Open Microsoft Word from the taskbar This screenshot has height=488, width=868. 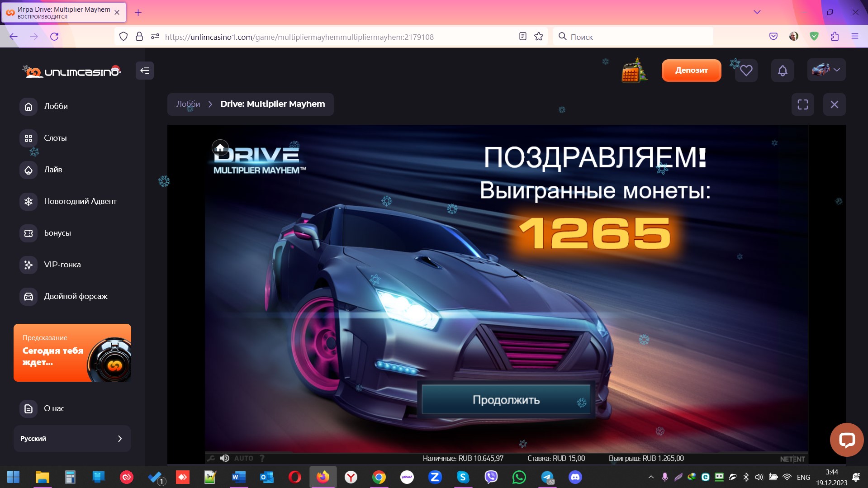[238, 477]
